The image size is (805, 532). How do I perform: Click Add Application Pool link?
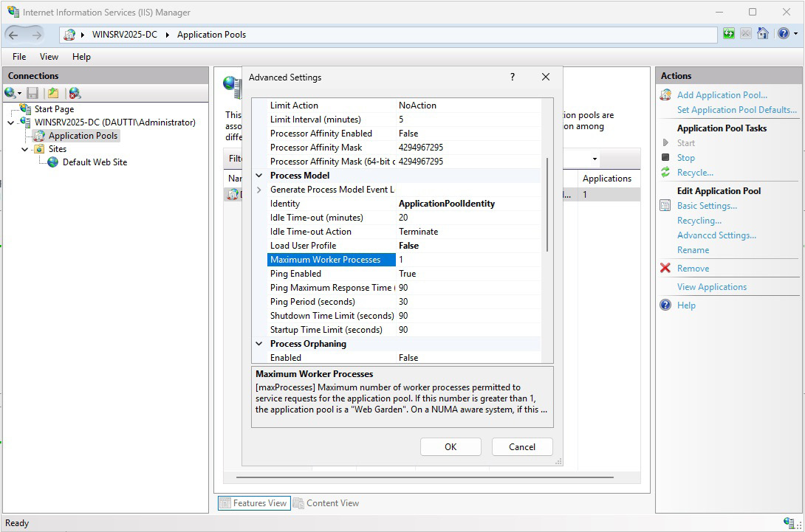(722, 95)
